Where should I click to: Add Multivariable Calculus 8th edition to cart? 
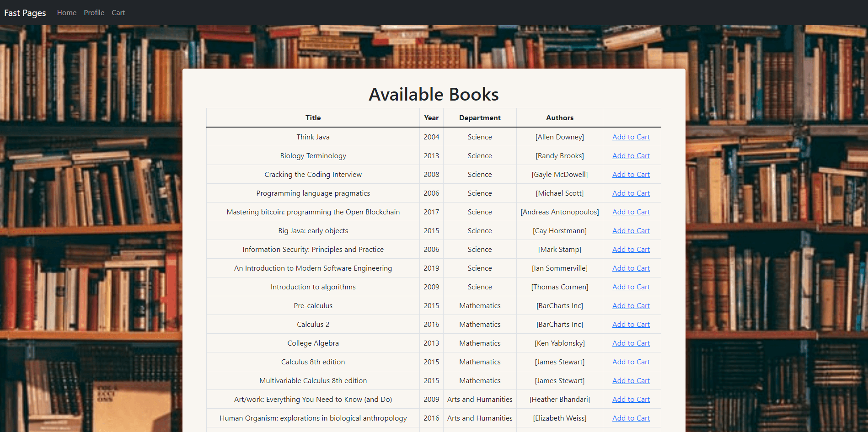[x=631, y=380]
